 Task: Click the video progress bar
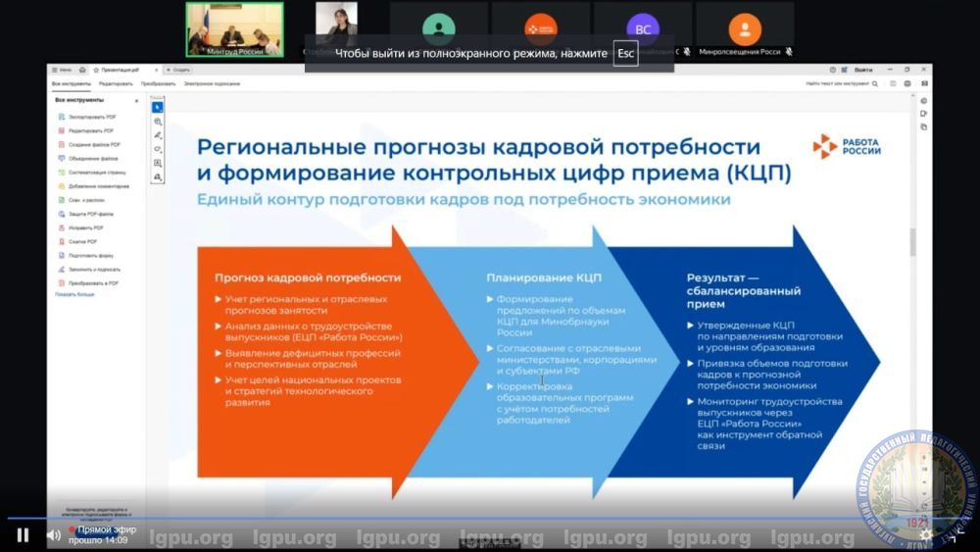click(x=490, y=518)
